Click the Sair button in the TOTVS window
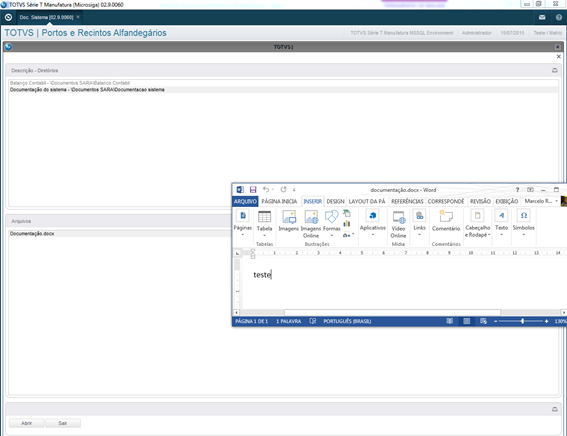The height and width of the screenshot is (436, 567). (x=63, y=423)
